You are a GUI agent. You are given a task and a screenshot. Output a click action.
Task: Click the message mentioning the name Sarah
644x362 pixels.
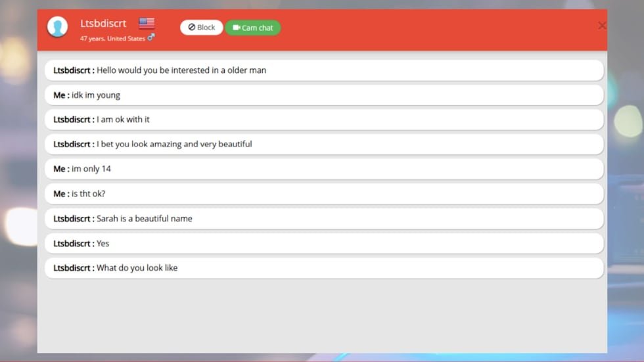click(323, 219)
